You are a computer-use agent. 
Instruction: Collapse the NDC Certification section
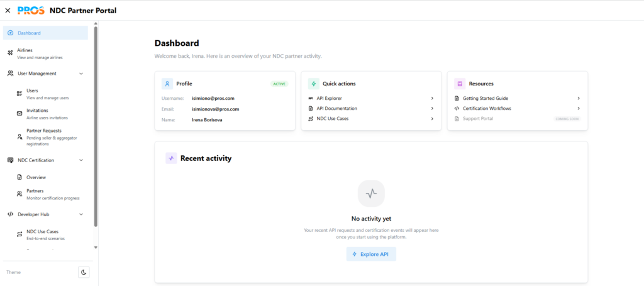pos(81,160)
